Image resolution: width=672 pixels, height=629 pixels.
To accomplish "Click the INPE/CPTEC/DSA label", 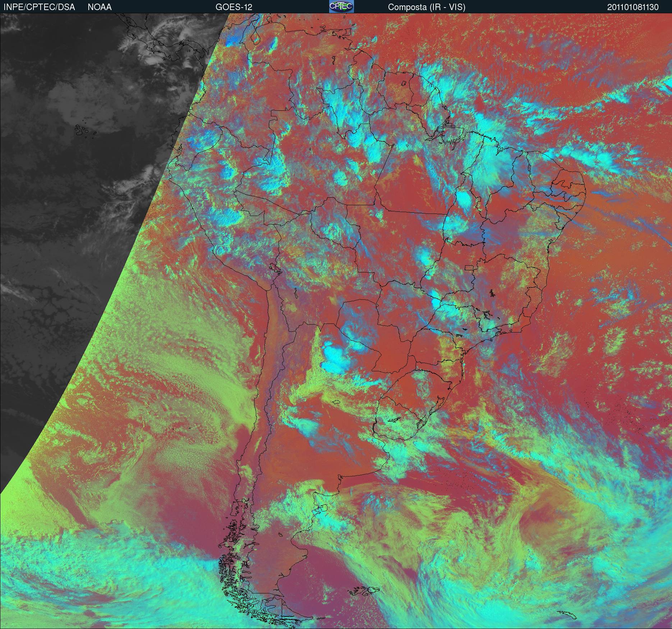I will click(39, 7).
